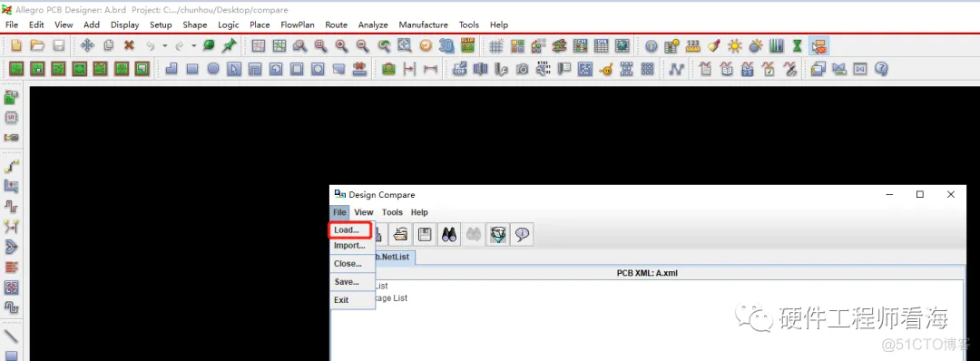This screenshot has height=361, width=980.
Task: Select Import... in Design Compare File menu
Action: click(352, 246)
